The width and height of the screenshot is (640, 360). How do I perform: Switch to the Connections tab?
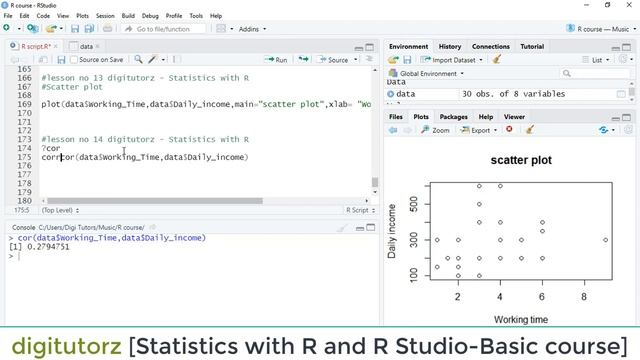(x=491, y=47)
